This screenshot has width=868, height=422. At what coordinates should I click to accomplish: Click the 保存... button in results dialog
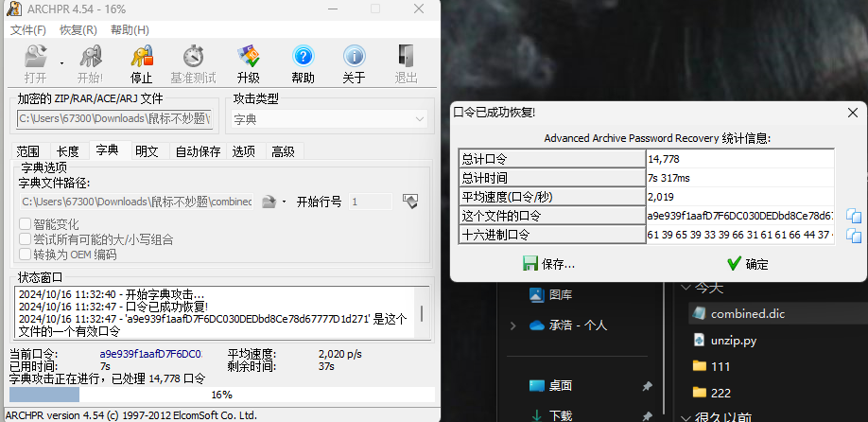pos(549,264)
